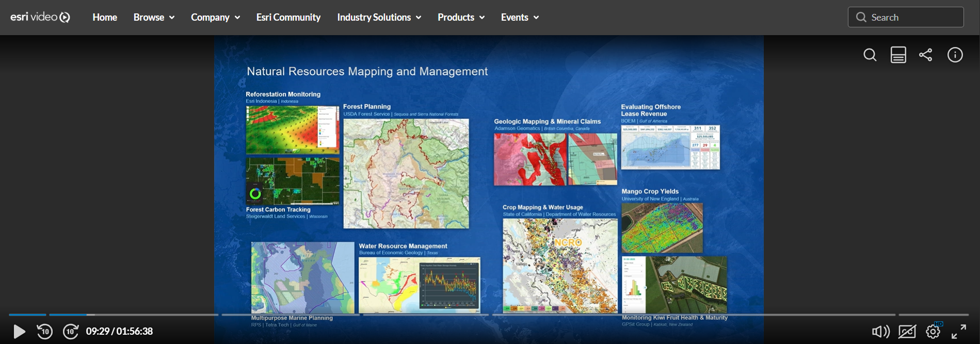Click the Crop Mapping NCRO map image
This screenshot has width=980, height=344.
(560, 265)
